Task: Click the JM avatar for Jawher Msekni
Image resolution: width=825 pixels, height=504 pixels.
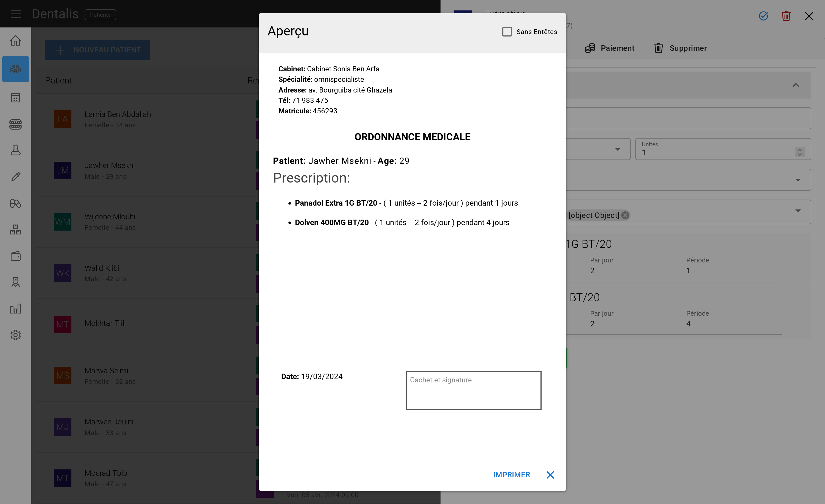Action: 63,171
